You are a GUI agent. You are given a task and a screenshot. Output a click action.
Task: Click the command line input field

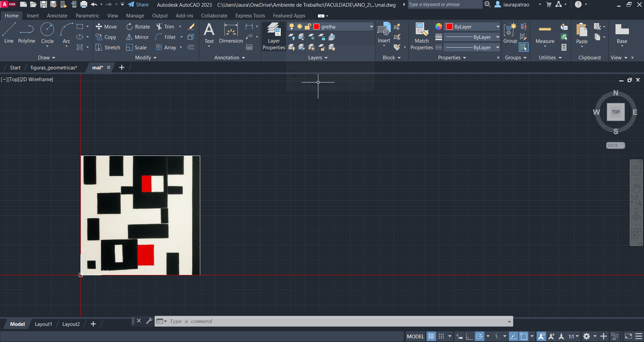point(338,321)
